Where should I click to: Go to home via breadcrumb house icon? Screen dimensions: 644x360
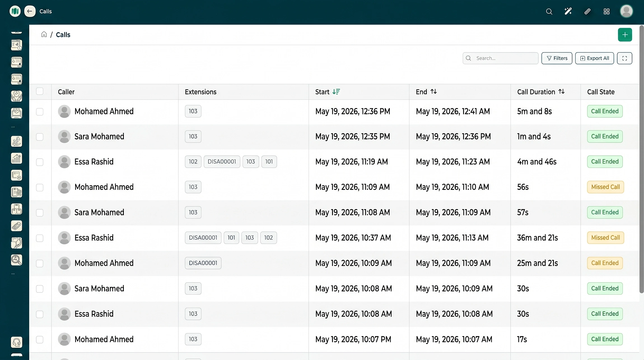[x=44, y=34]
